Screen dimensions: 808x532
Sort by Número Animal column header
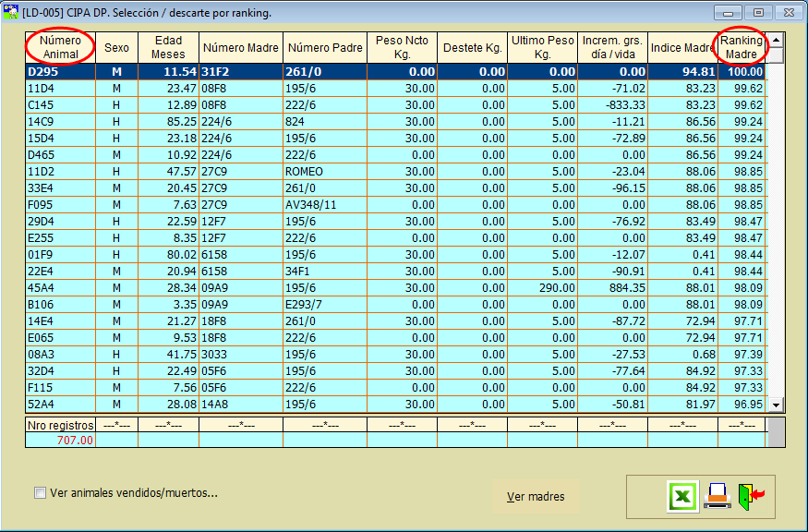(61, 47)
